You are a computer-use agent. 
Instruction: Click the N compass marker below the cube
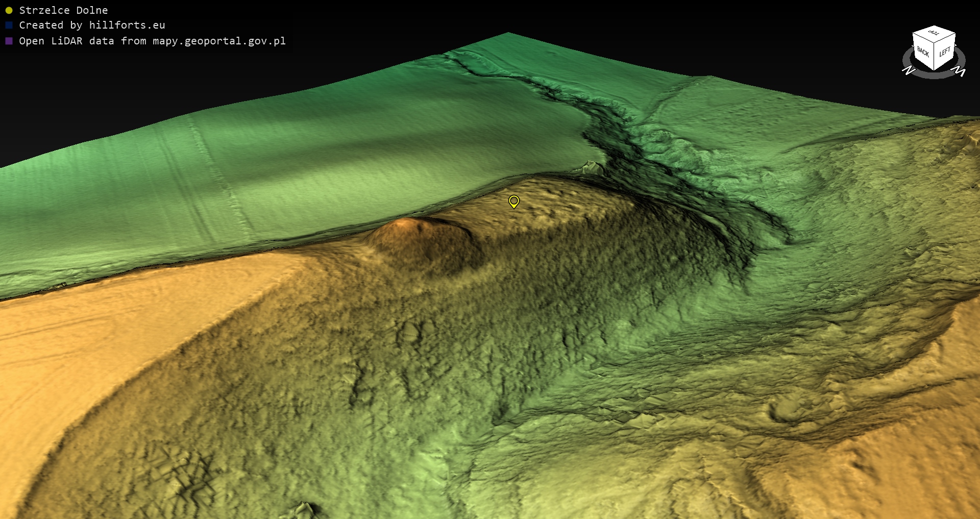click(909, 70)
